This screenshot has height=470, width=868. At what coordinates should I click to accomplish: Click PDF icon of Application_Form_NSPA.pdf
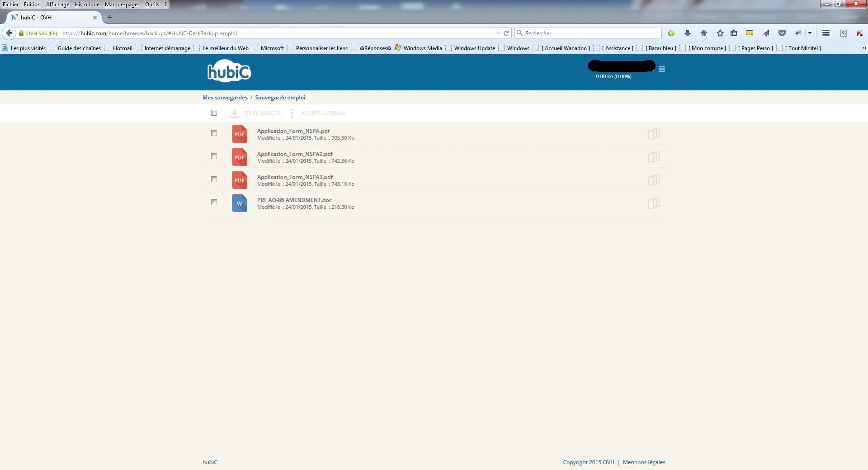pos(239,134)
